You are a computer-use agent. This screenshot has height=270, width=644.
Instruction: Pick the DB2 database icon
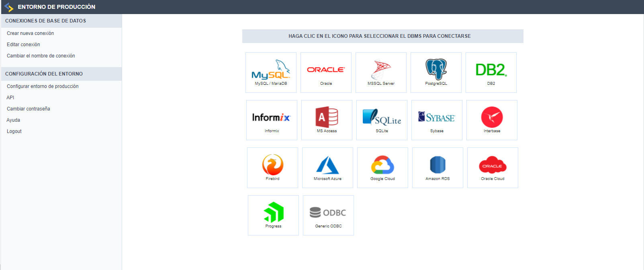pyautogui.click(x=491, y=70)
